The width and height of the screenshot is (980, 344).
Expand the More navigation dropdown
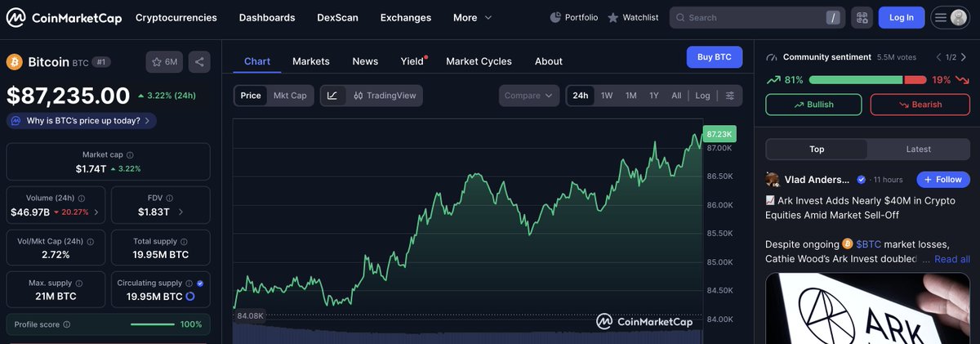(x=473, y=17)
